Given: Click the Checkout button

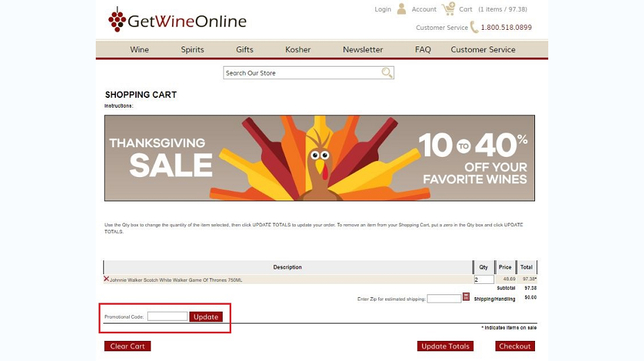Looking at the screenshot, I should tap(515, 346).
